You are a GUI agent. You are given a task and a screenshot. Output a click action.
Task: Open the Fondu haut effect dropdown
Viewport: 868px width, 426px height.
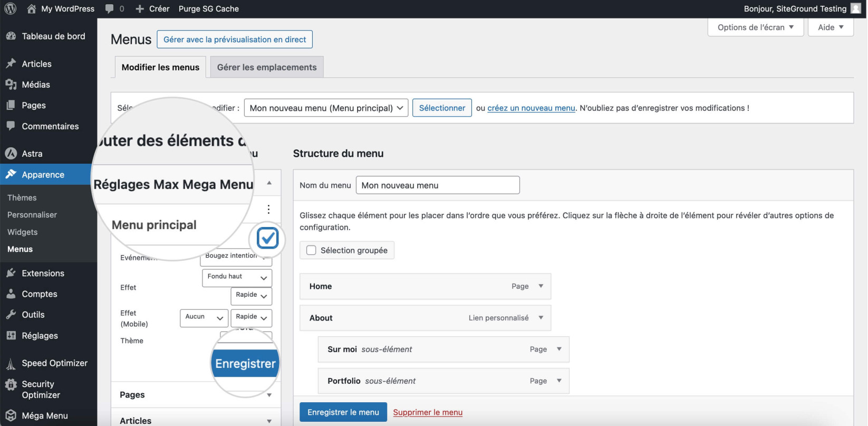237,278
